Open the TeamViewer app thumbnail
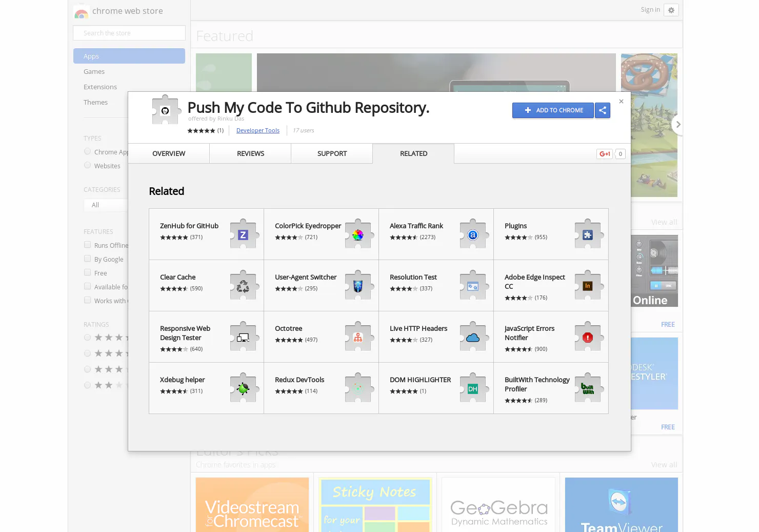The height and width of the screenshot is (532, 759). 622,505
